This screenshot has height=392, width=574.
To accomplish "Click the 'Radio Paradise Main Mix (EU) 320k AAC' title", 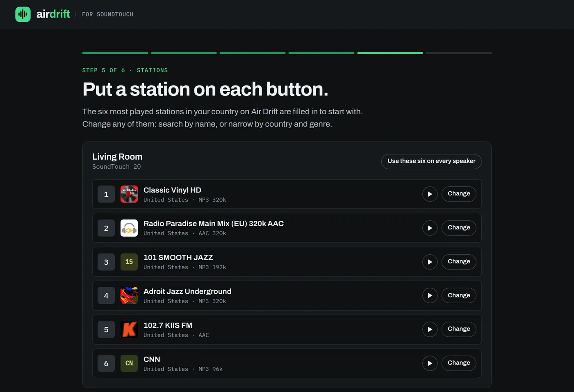I will 214,224.
